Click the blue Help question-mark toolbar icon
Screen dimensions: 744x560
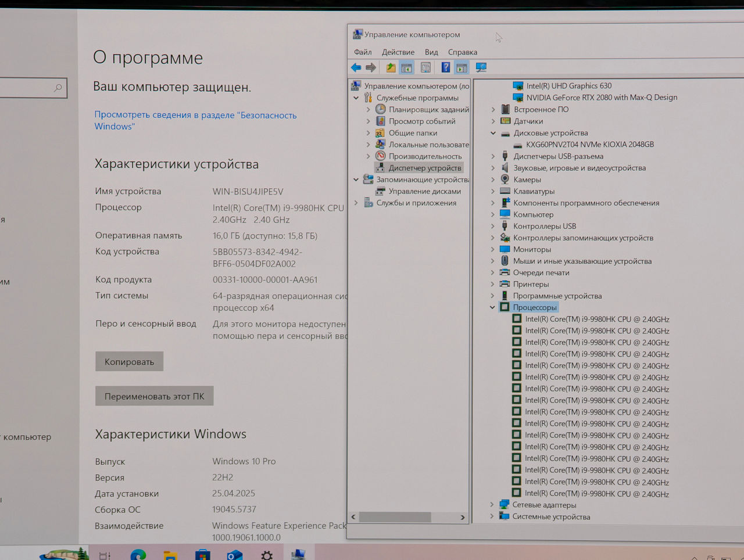pyautogui.click(x=445, y=68)
